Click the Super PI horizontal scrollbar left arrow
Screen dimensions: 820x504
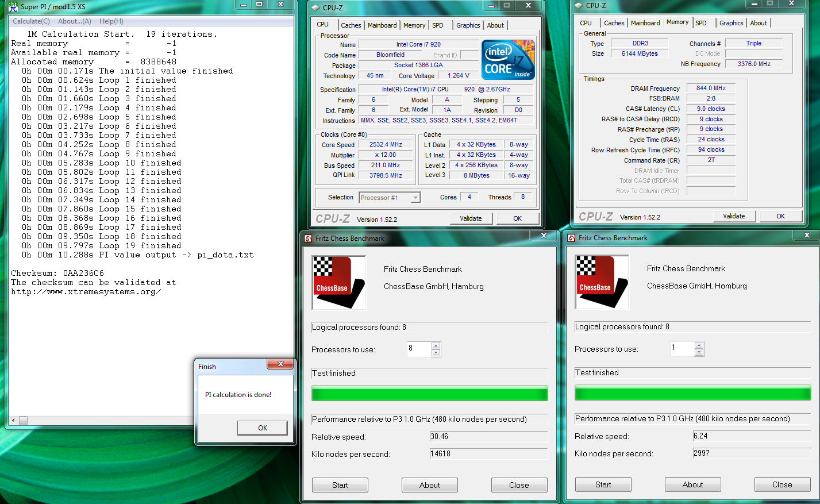14,421
